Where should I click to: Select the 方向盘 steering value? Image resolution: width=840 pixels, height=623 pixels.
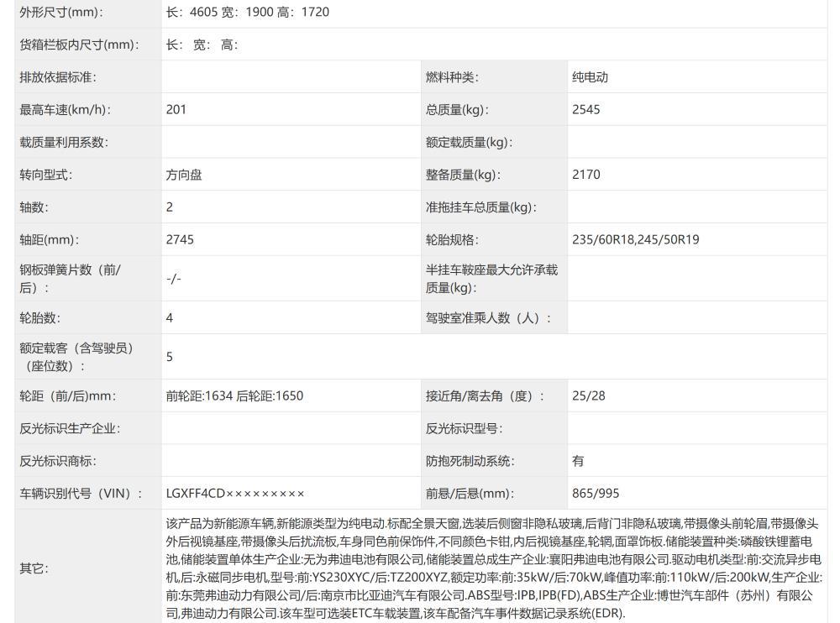point(184,175)
